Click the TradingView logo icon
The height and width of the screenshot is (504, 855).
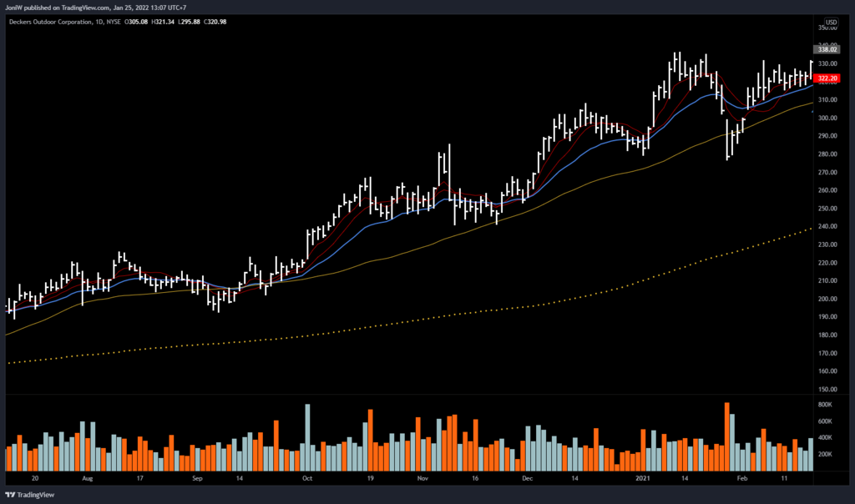pyautogui.click(x=11, y=494)
